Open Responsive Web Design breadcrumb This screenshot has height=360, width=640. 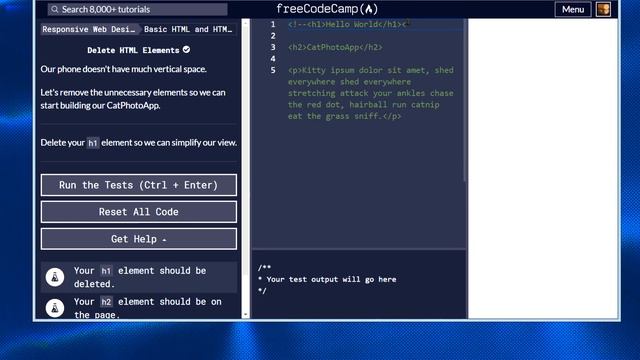coord(89,29)
